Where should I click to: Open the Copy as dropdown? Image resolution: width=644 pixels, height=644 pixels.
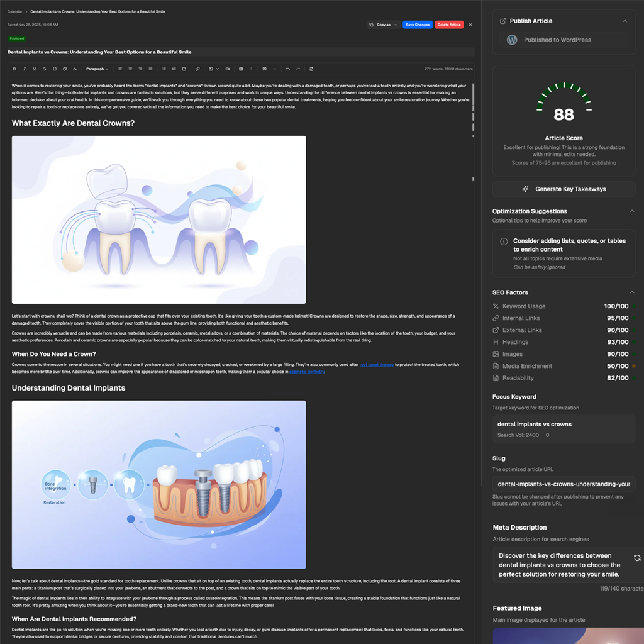pyautogui.click(x=383, y=25)
